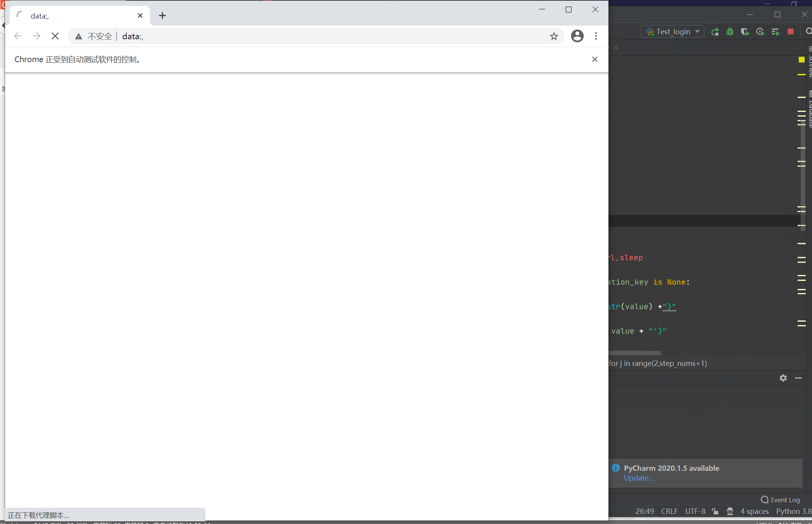Open Chrome profile avatar menu
This screenshot has height=524, width=812.
click(577, 36)
